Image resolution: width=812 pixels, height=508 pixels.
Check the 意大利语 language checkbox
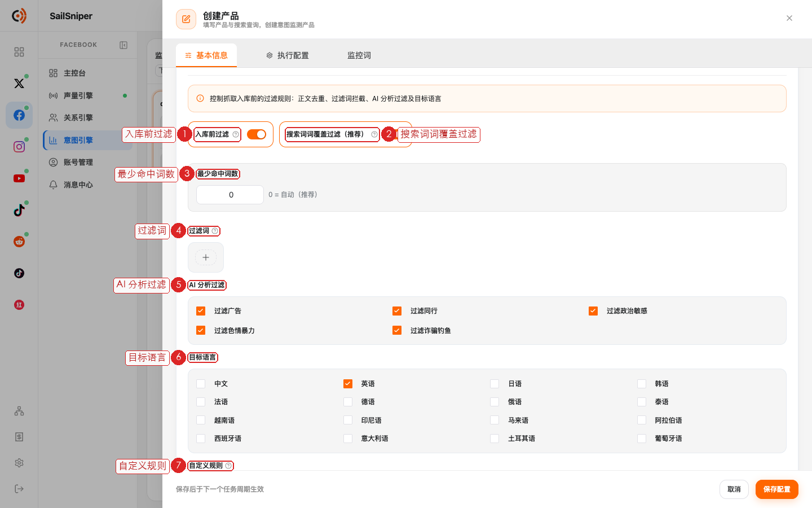click(x=348, y=439)
